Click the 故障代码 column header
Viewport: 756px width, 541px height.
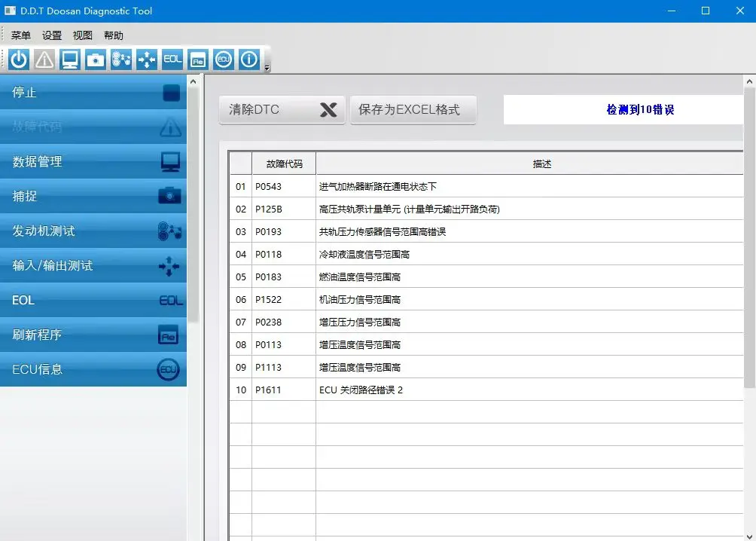click(284, 164)
